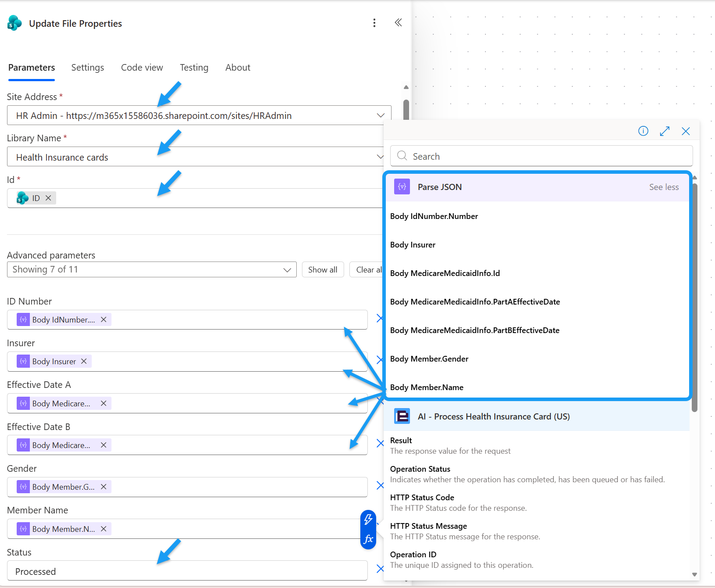Image resolution: width=715 pixels, height=588 pixels.
Task: Expand the Showing 7 of 11 dropdown
Action: coord(152,269)
